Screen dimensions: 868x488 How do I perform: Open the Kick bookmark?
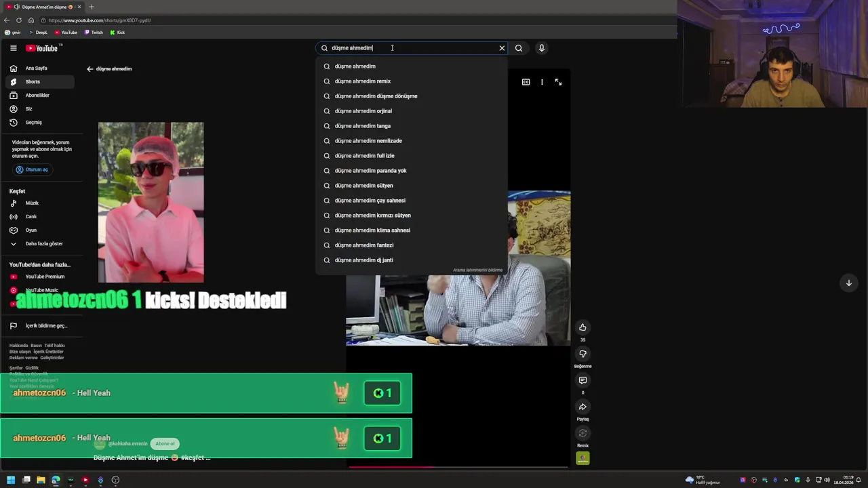[x=117, y=33]
